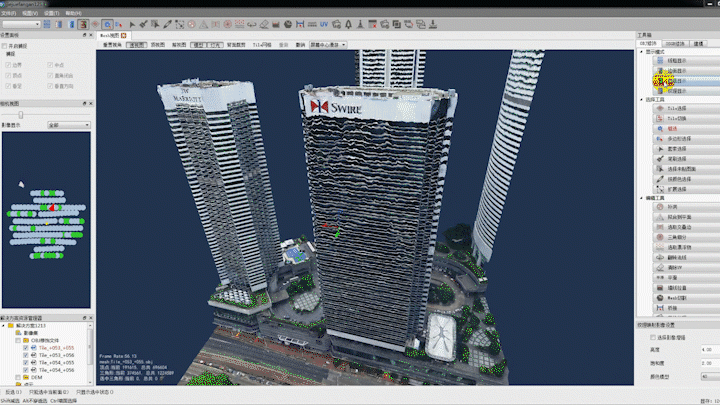Choose the hole-filling tool under edit tools
720x405 pixels.
click(x=686, y=207)
